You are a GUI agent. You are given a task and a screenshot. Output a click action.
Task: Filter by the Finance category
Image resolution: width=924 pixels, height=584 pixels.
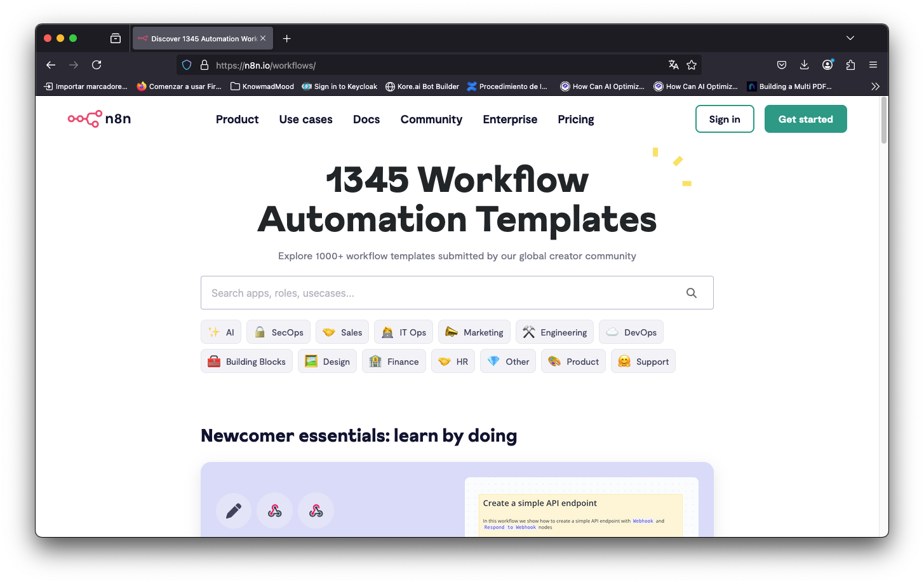(x=394, y=361)
